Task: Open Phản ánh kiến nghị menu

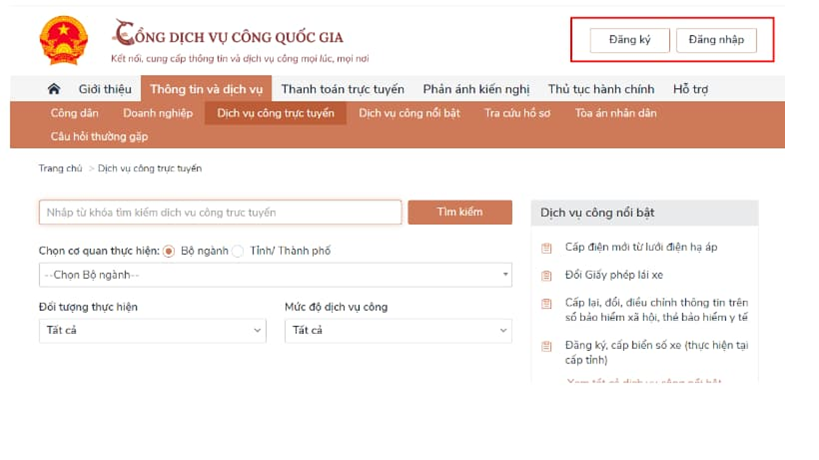Action: pyautogui.click(x=476, y=89)
